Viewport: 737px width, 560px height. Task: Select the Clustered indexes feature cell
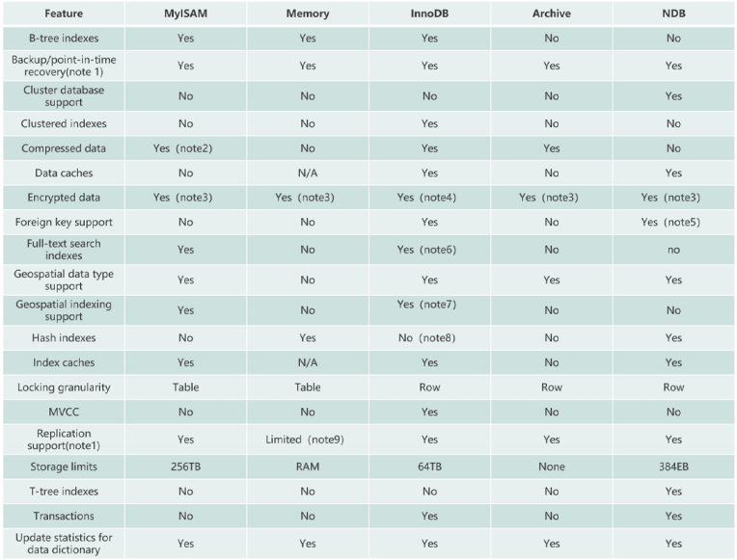(64, 123)
